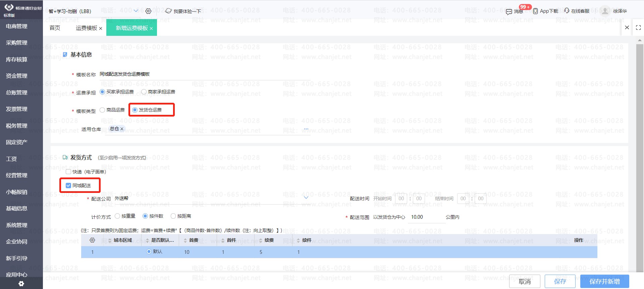Open 库存核算 sidebar menu
This screenshot has height=289, width=644.
click(17, 59)
